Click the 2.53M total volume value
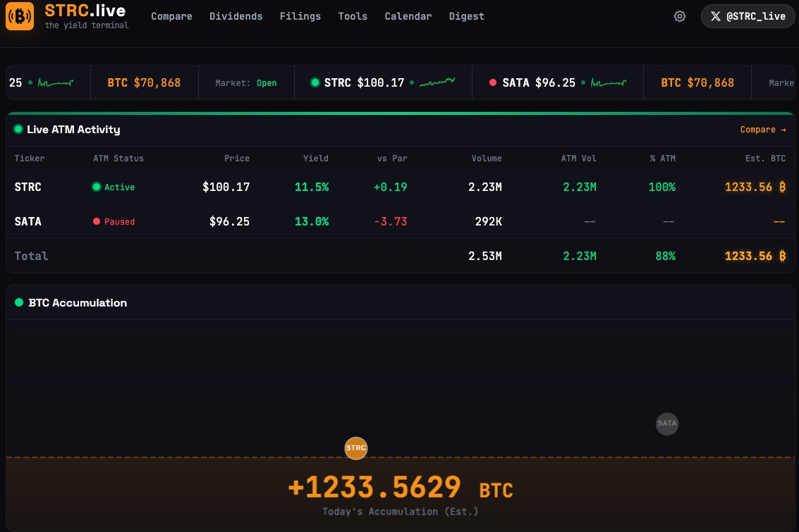The image size is (799, 532). pos(485,256)
